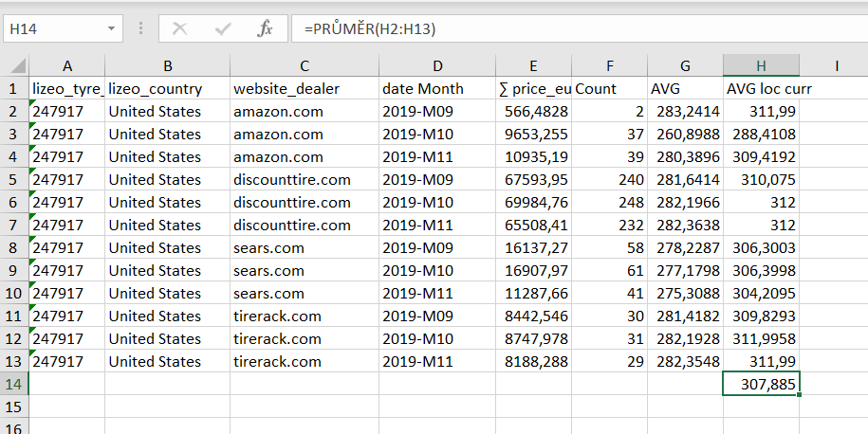
Task: Click the Cancel X icon in formula bar
Action: [x=179, y=28]
